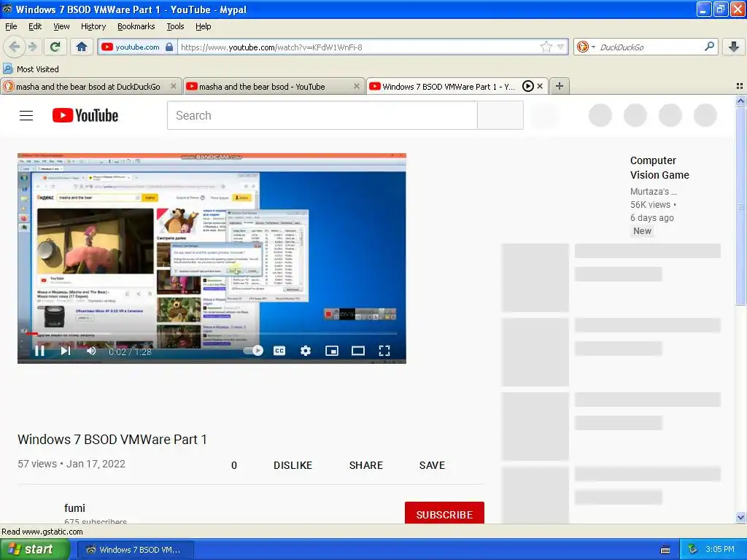Image resolution: width=747 pixels, height=560 pixels.
Task: Click the like count 0
Action: point(234,465)
